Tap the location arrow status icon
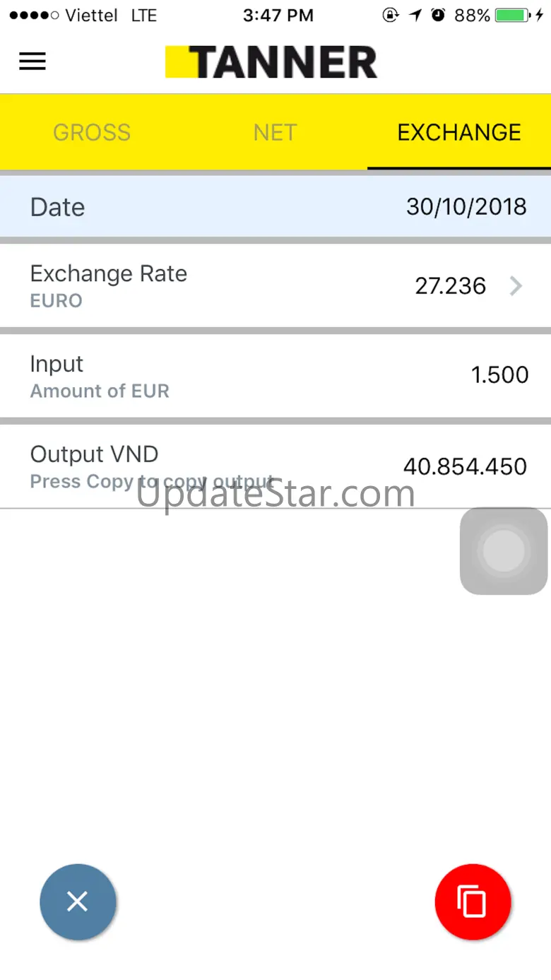Image resolution: width=551 pixels, height=980 pixels. click(x=415, y=16)
